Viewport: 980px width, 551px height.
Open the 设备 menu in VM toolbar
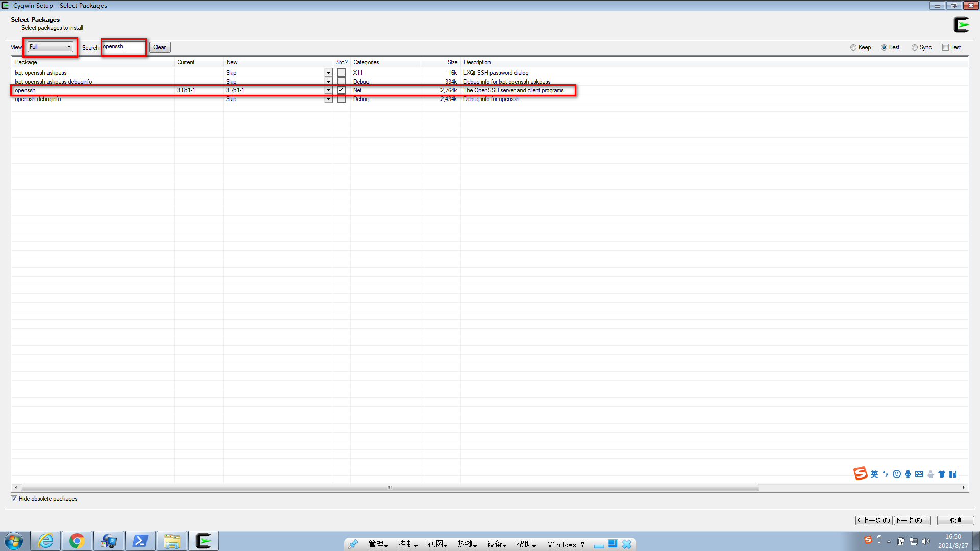[x=496, y=544]
